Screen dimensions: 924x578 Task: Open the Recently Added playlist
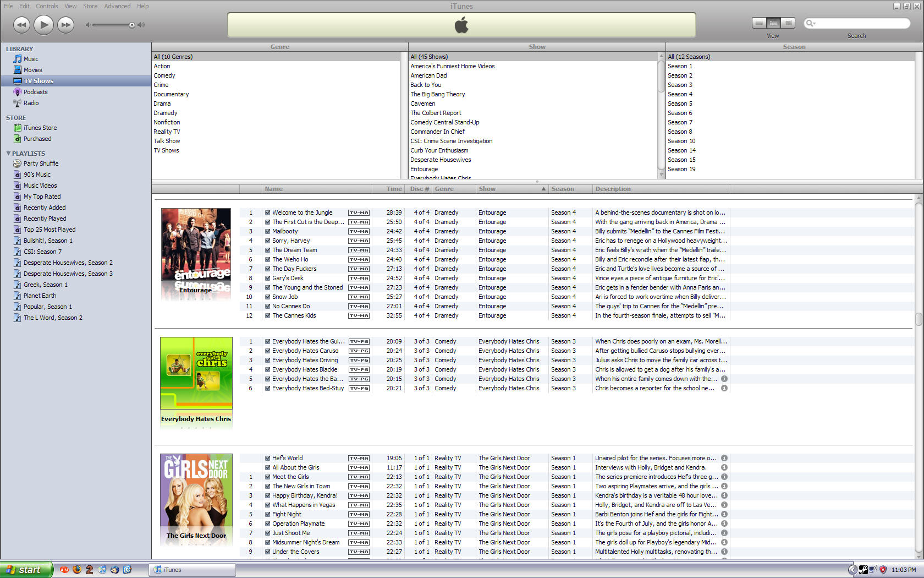tap(45, 208)
